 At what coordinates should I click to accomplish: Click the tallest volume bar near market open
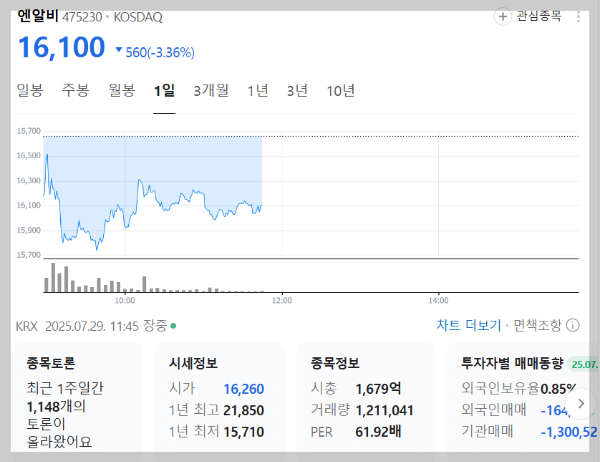point(53,278)
